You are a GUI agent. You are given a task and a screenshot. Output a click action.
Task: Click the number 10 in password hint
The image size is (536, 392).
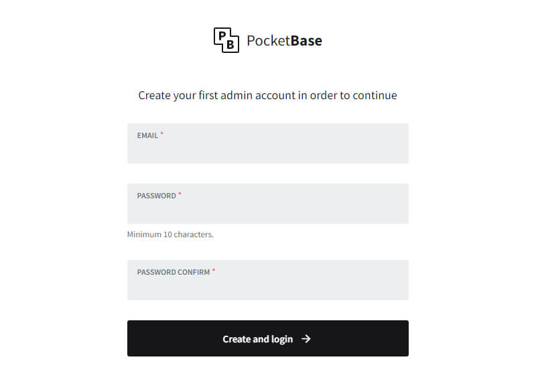(x=167, y=235)
